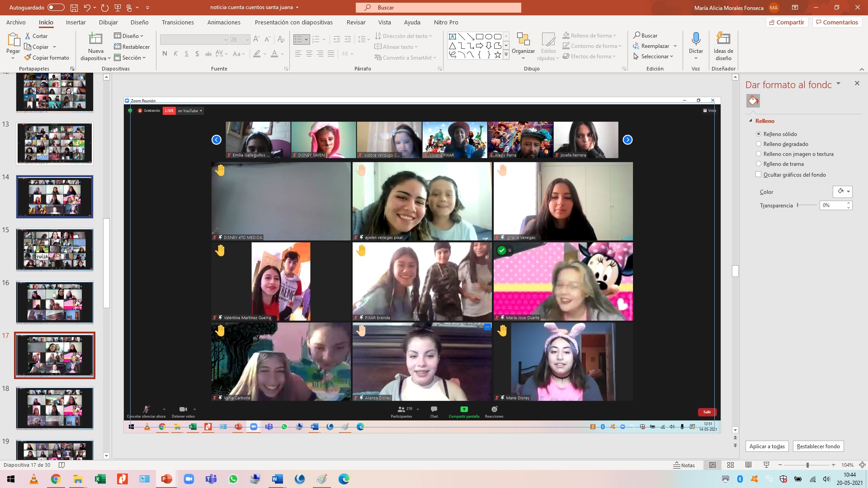Toggle the Autoguardado switch
Image resolution: width=868 pixels, height=488 pixels.
click(x=56, y=8)
